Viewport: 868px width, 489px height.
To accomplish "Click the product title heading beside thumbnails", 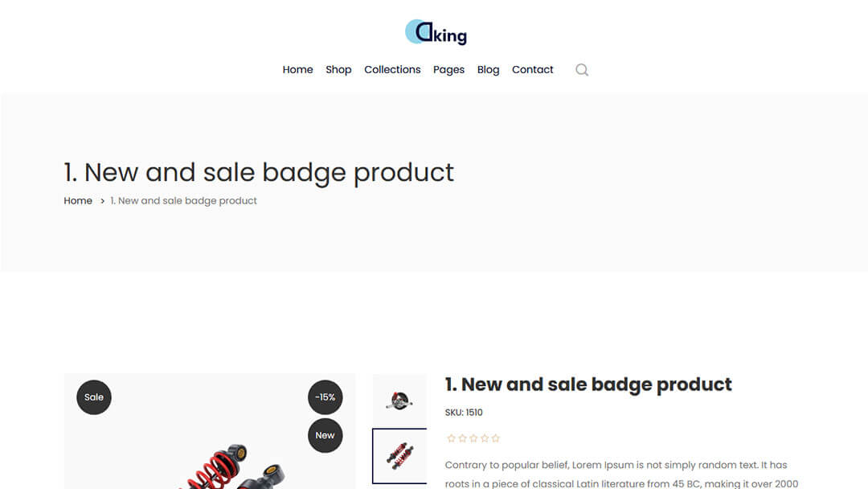I will (x=588, y=384).
